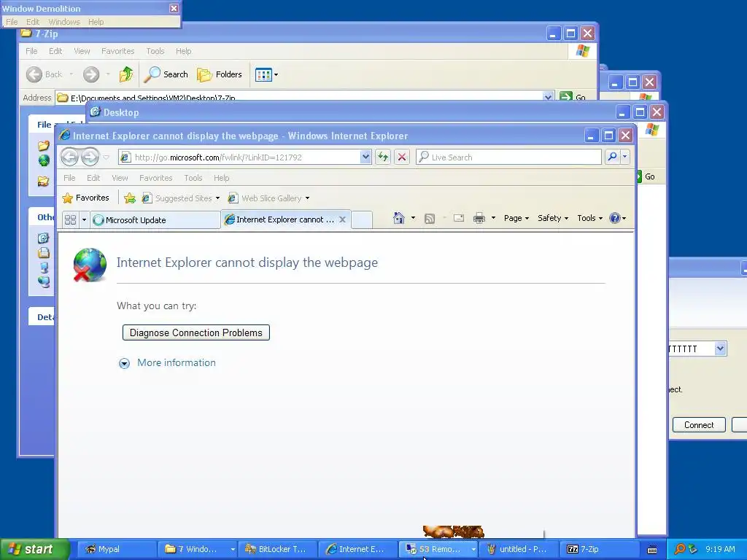Click the Refresh icon beside the address bar
Screen dimensions: 747x560
383,157
